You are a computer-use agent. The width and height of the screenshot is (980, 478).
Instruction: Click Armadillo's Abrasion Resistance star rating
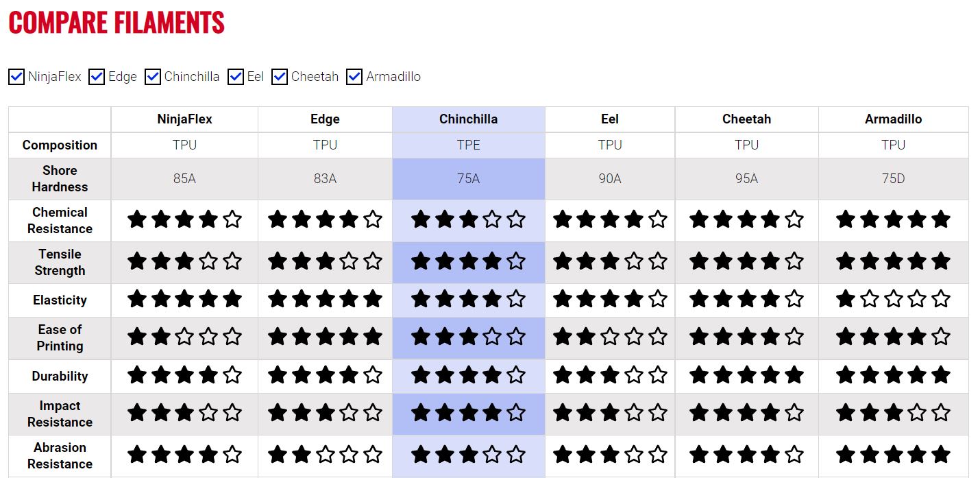893,455
